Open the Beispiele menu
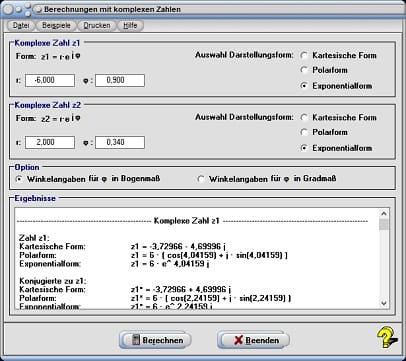The height and width of the screenshot is (361, 406). pos(56,25)
